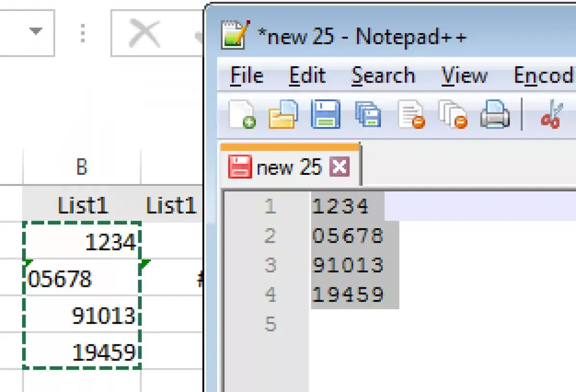This screenshot has height=392, width=576.
Task: Click line number 5 in the margin
Action: (x=270, y=324)
